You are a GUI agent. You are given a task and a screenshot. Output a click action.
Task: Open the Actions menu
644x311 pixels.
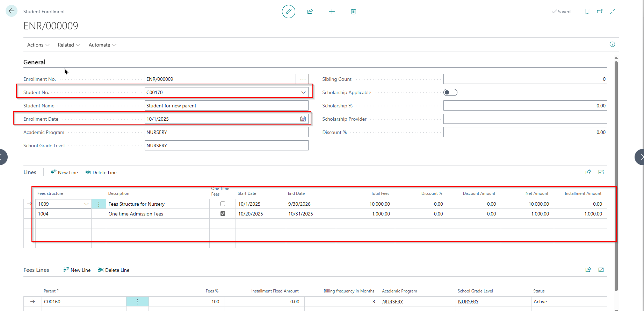pos(38,45)
